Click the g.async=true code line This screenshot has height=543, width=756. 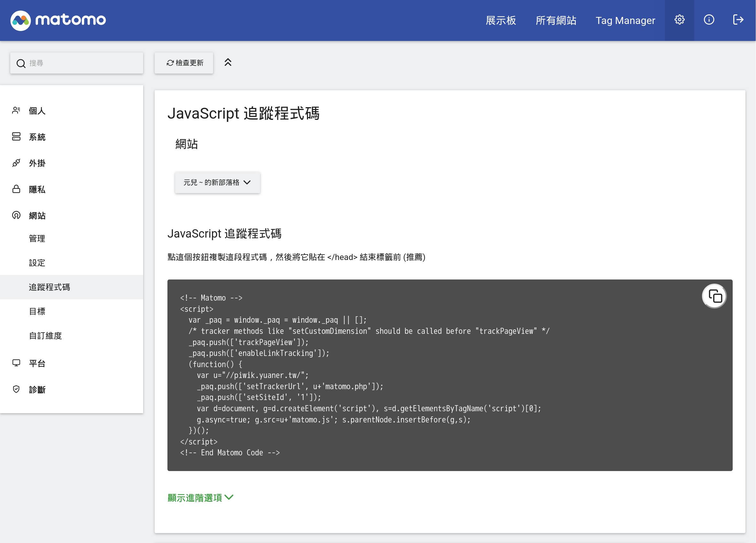334,420
